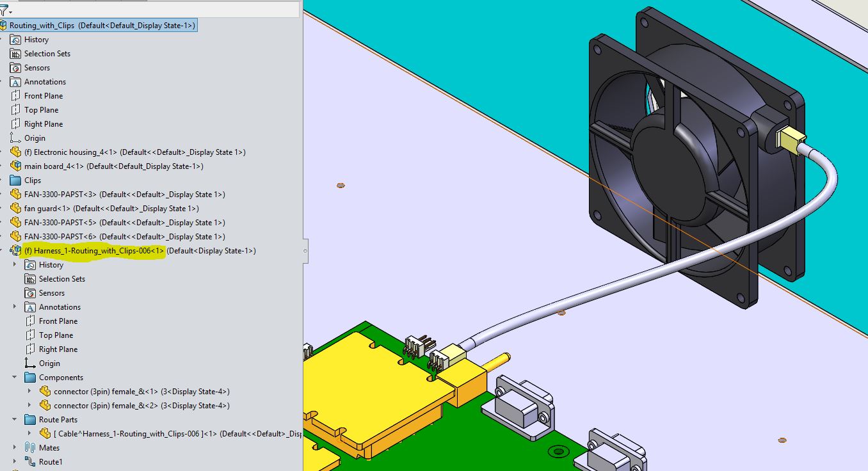
Task: Expand the Cable item inside Route Parts
Action: pyautogui.click(x=29, y=433)
